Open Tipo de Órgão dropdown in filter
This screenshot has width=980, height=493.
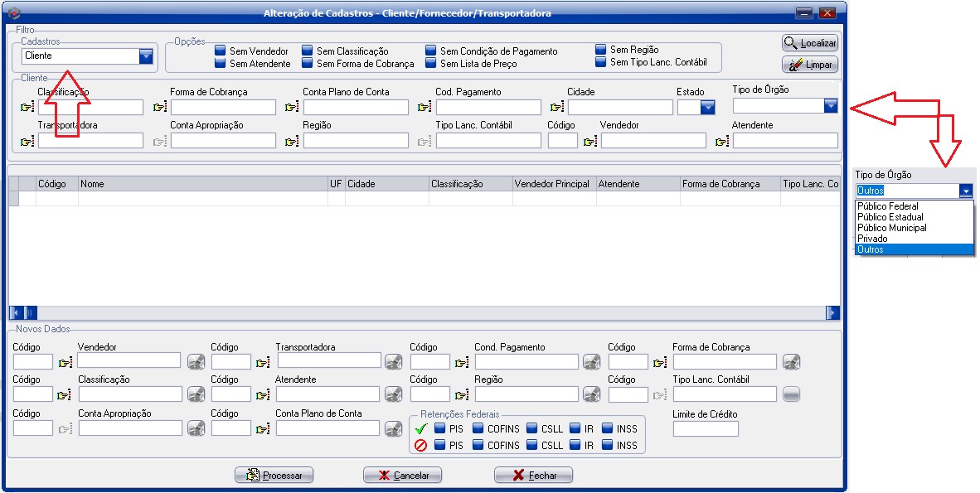pos(830,105)
